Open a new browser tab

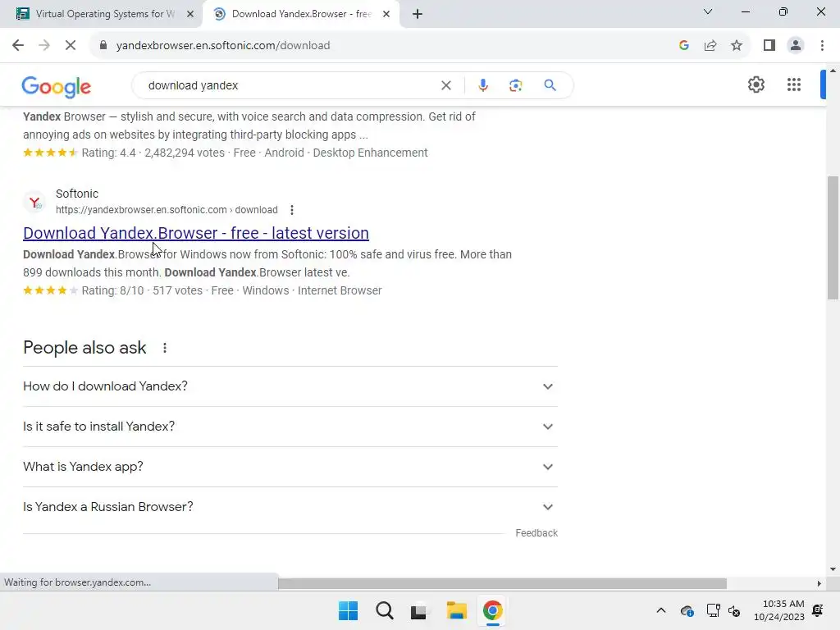click(418, 14)
